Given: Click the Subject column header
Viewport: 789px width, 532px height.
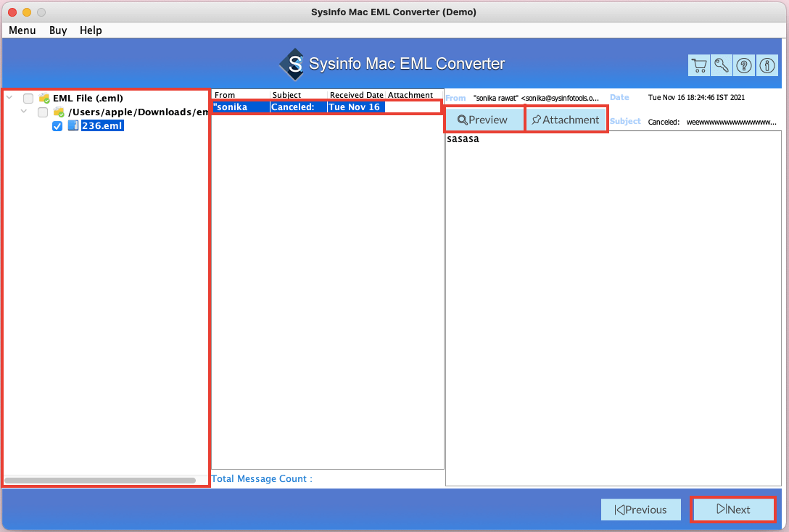Looking at the screenshot, I should tap(299, 94).
